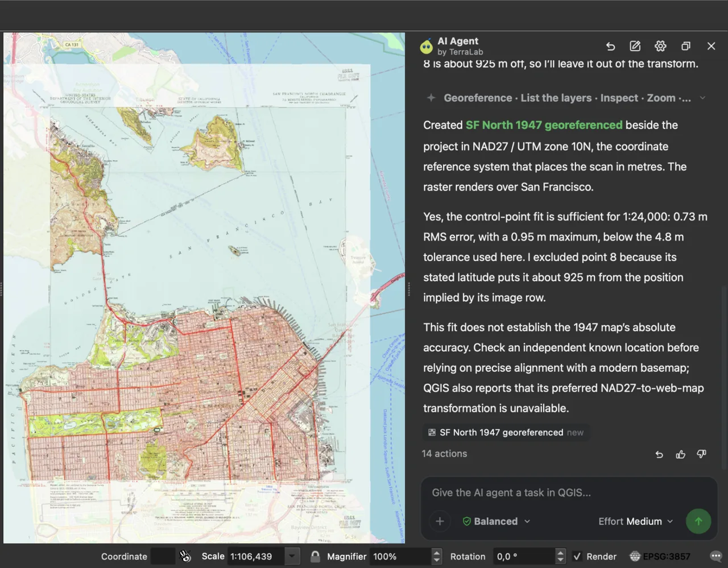Focus the 'Give the AI agent a task' field
The width and height of the screenshot is (728, 568).
point(569,493)
